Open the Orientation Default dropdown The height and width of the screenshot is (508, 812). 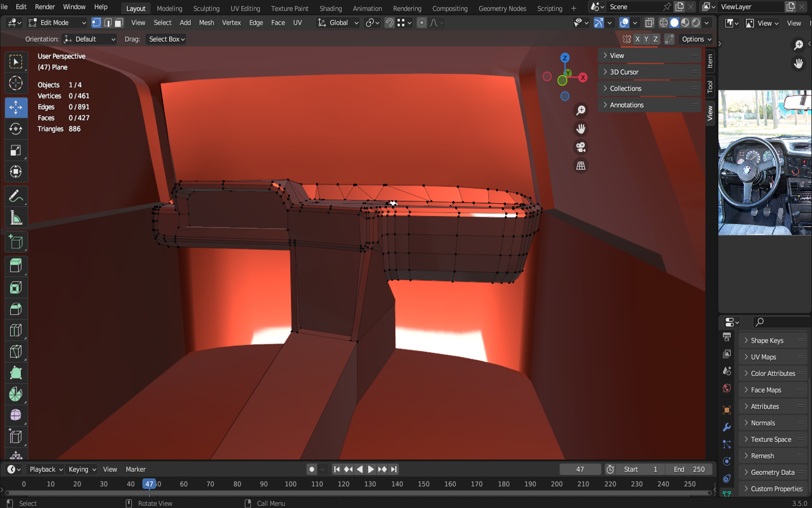(90, 39)
